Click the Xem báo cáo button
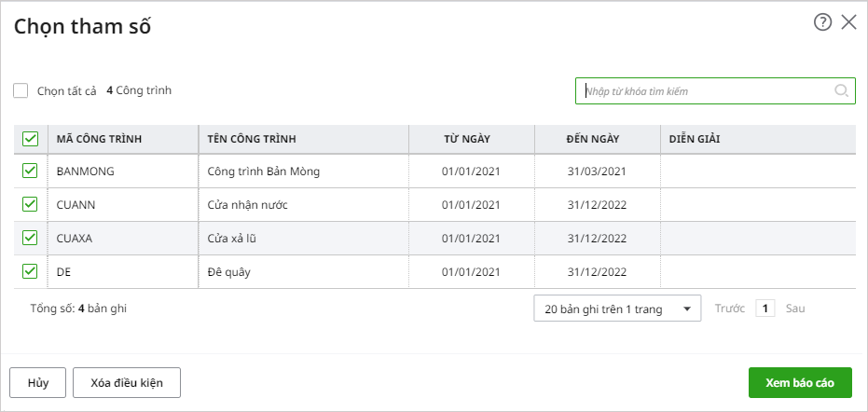The width and height of the screenshot is (868, 412). coord(800,382)
